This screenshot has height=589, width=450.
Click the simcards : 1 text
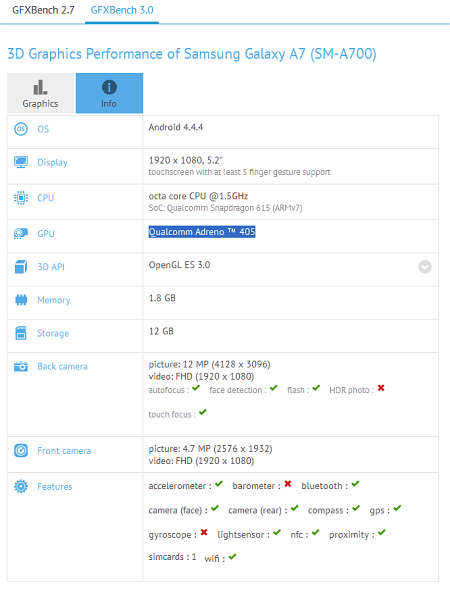172,557
